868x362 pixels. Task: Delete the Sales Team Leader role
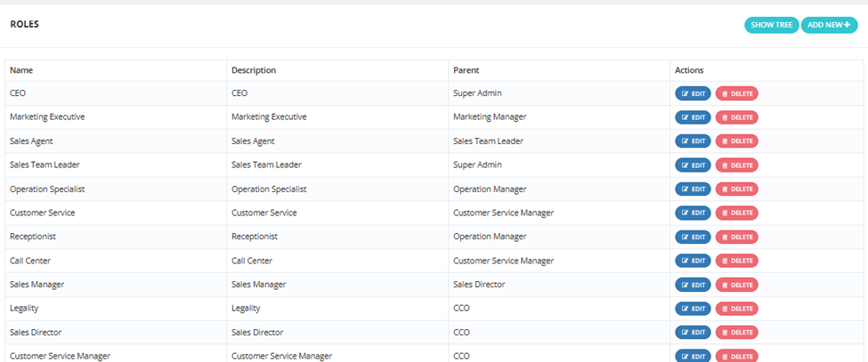[737, 165]
